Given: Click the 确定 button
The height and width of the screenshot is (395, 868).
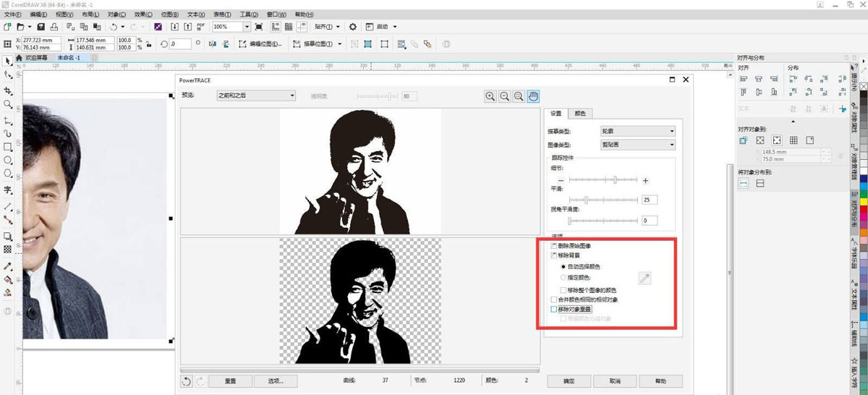Looking at the screenshot, I should (x=569, y=381).
